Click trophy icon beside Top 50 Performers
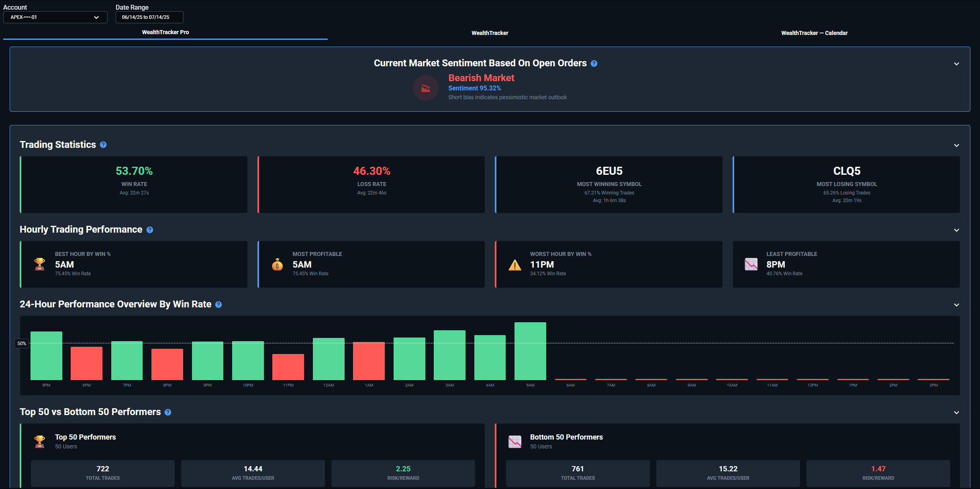Image resolution: width=980 pixels, height=489 pixels. coord(40,442)
